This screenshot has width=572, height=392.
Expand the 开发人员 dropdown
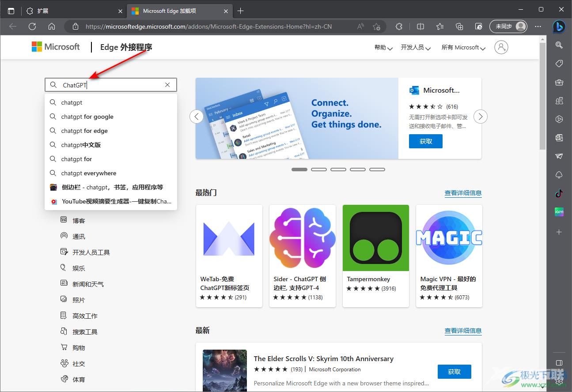click(416, 47)
